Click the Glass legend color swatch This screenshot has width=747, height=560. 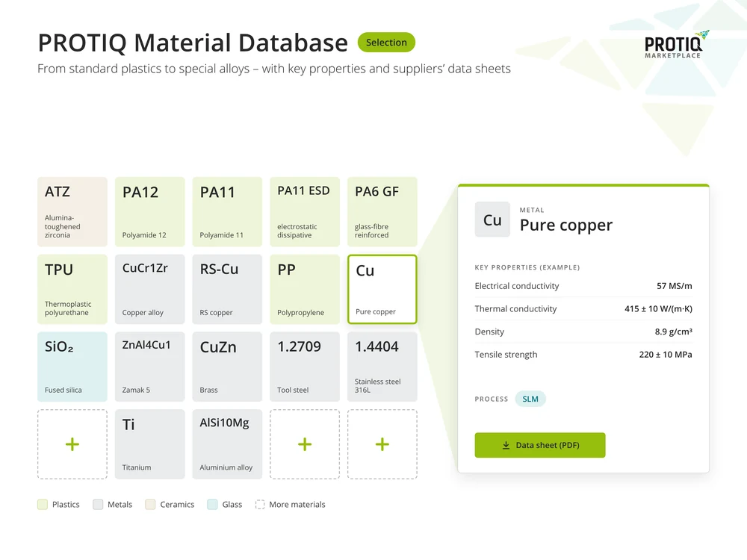tap(212, 505)
